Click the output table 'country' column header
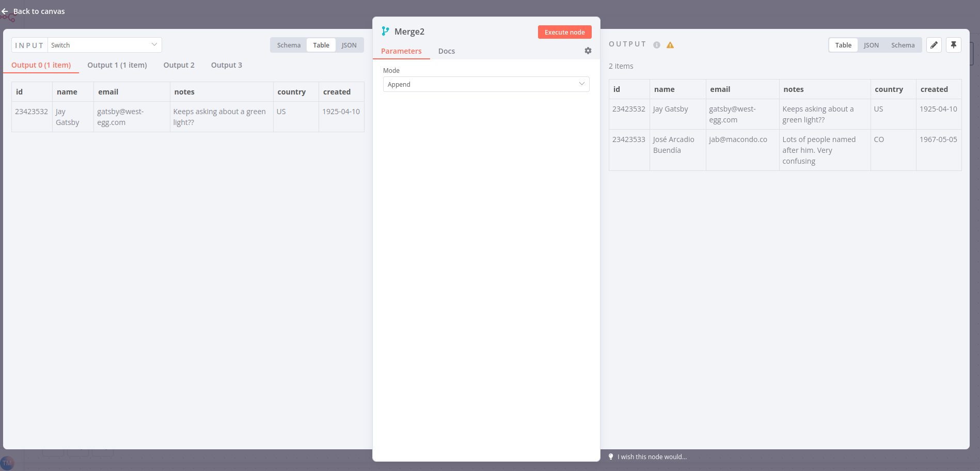 893,89
